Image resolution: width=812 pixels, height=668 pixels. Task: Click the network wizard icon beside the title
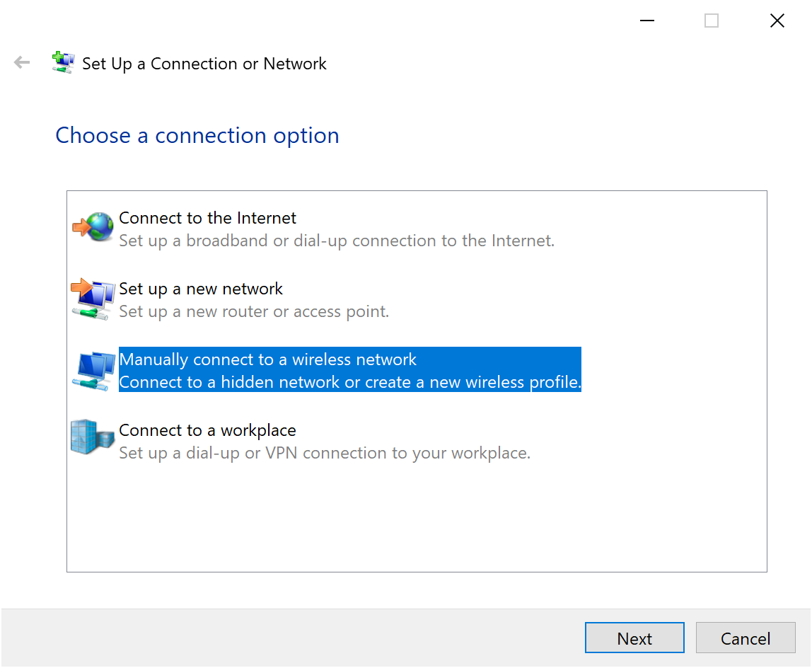[x=63, y=63]
